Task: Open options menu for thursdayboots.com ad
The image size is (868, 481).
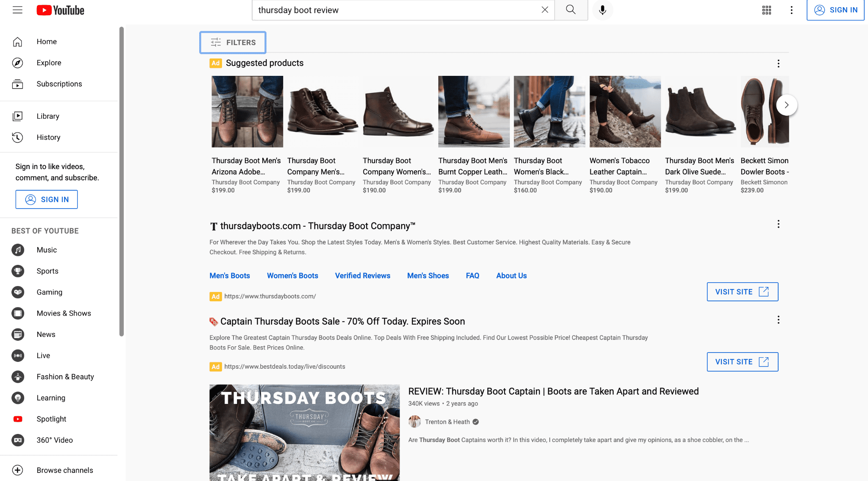Action: click(x=778, y=224)
